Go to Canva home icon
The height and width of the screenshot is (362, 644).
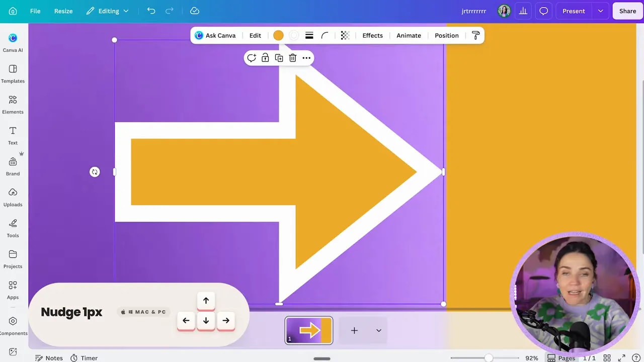coord(13,11)
